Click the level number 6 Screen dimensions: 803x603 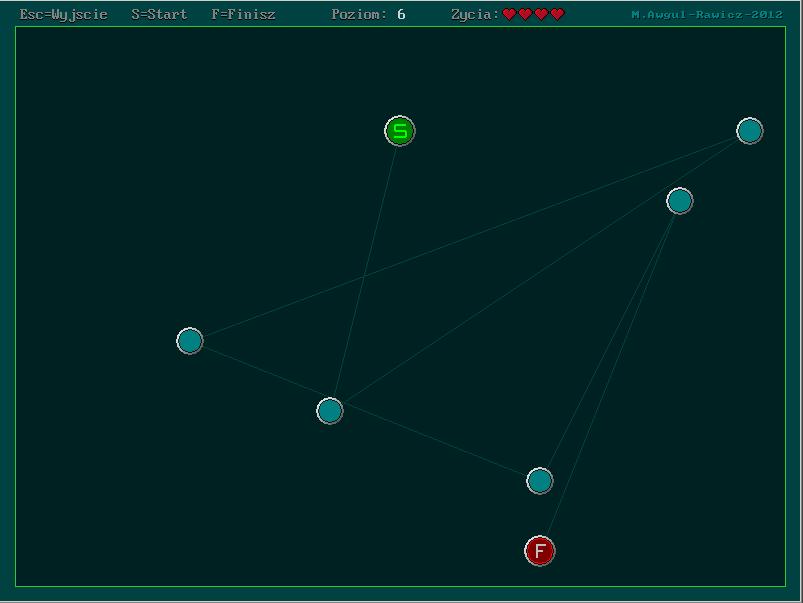[401, 15]
